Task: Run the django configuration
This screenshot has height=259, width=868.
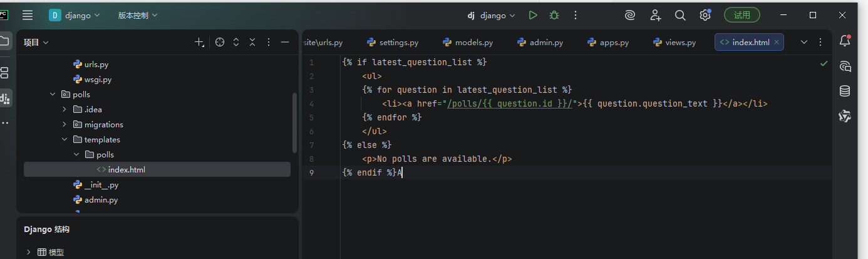Action: point(533,15)
